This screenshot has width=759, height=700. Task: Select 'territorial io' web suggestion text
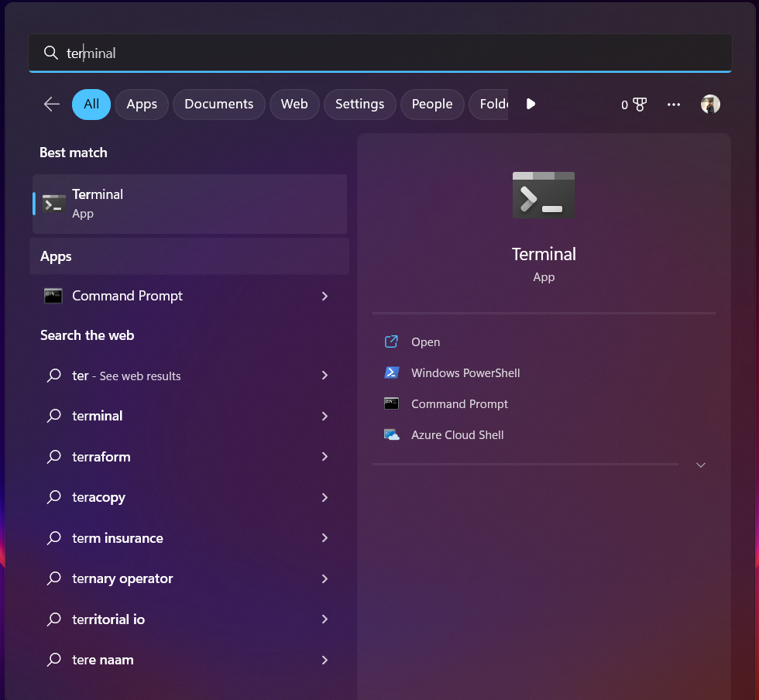click(x=108, y=619)
